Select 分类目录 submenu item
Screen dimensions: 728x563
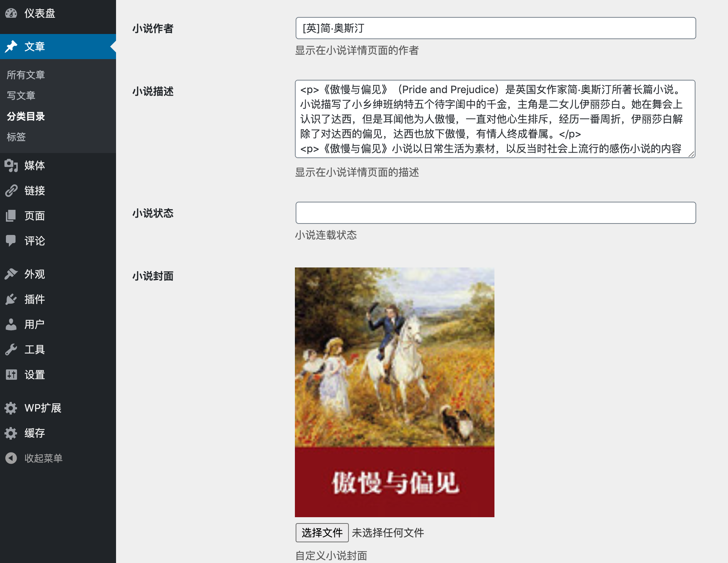[26, 116]
